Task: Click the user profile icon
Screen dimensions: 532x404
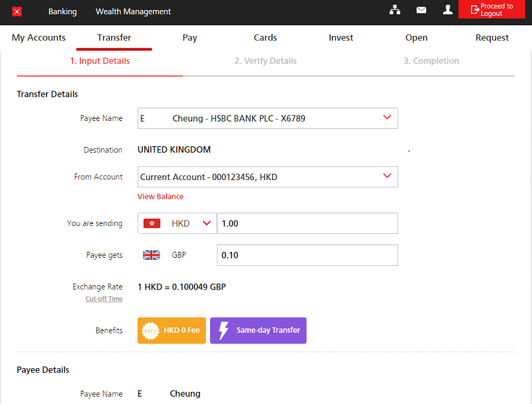Action: coord(448,10)
